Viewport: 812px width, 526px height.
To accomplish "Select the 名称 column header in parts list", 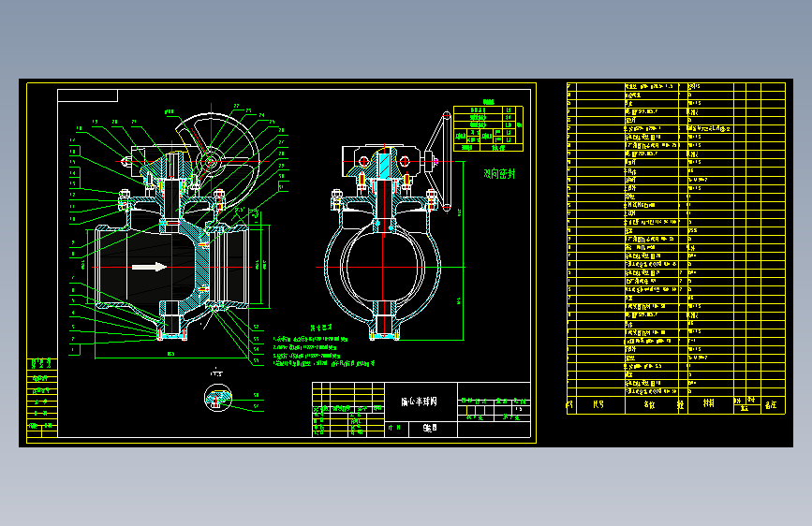I will (649, 405).
